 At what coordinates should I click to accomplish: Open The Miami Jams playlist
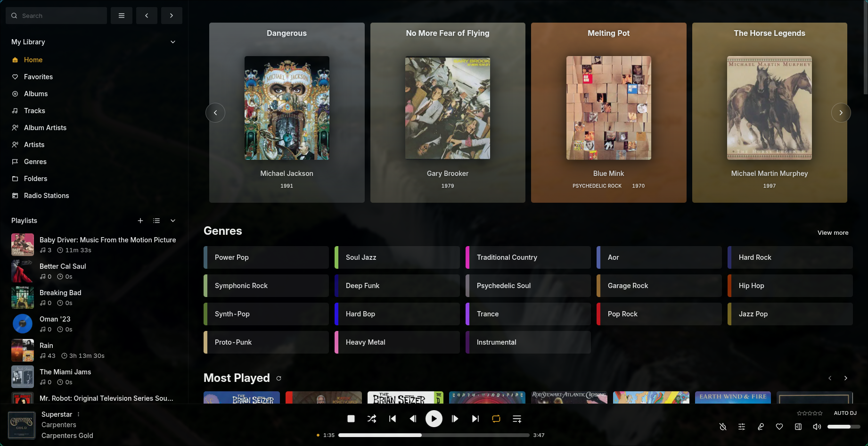tap(94, 377)
